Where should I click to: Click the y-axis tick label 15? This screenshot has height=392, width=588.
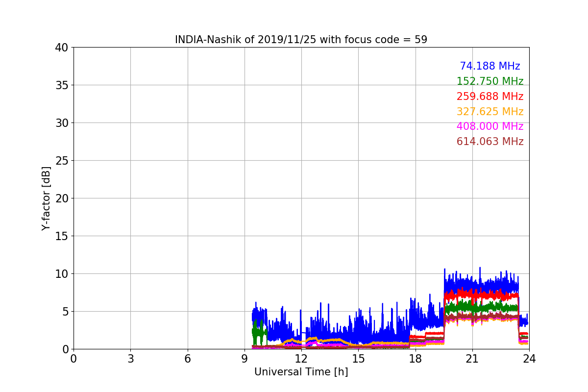coord(62,236)
